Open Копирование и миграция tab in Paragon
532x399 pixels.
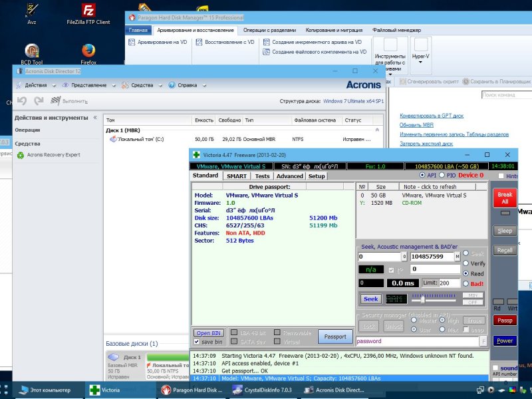[x=334, y=30]
